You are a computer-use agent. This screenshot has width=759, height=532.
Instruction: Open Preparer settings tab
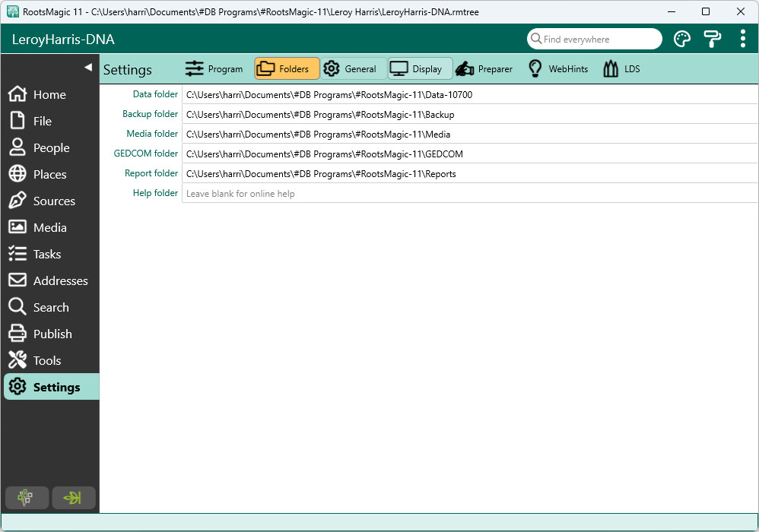[x=484, y=69]
